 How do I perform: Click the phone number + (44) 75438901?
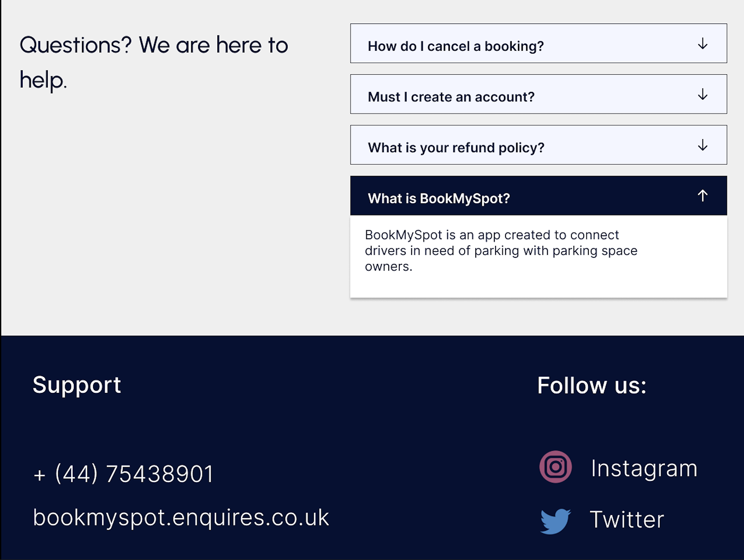coord(123,473)
